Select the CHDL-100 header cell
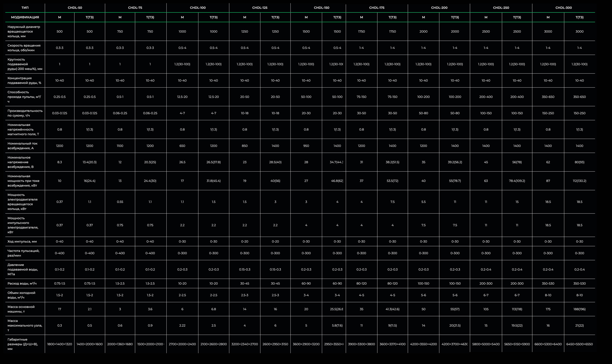The image size is (612, 364). [x=198, y=8]
